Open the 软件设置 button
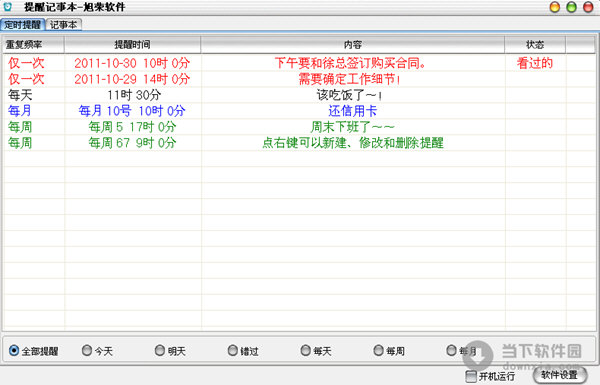The height and width of the screenshot is (385, 600). 560,375
